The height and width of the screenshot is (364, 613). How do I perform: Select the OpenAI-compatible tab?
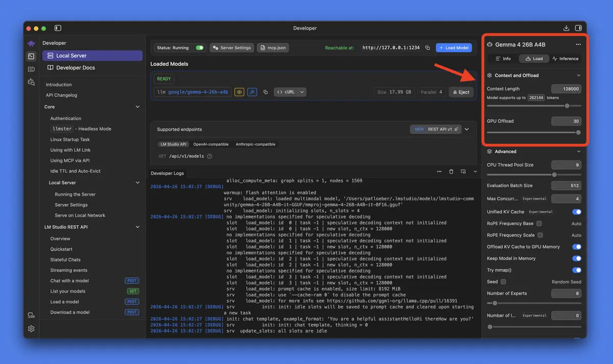pos(211,144)
